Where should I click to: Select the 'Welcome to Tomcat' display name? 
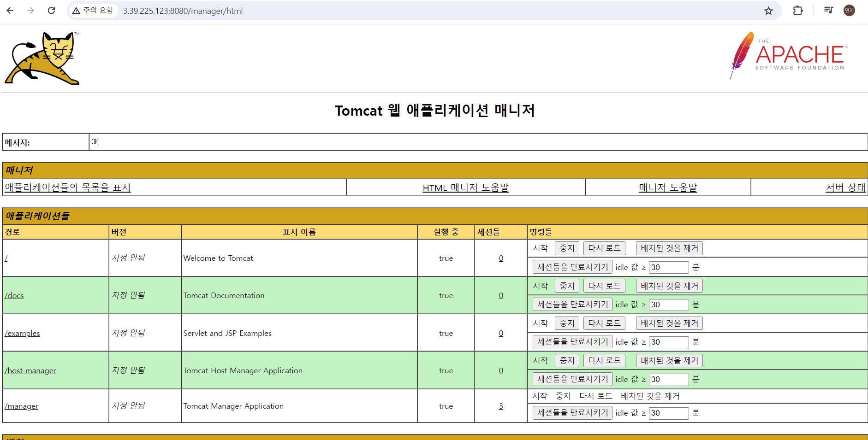point(218,258)
